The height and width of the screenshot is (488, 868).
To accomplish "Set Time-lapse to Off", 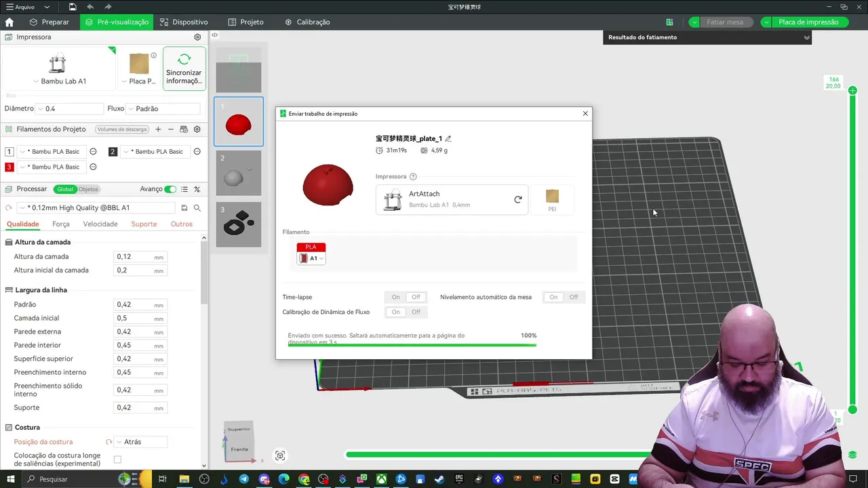I will (416, 297).
